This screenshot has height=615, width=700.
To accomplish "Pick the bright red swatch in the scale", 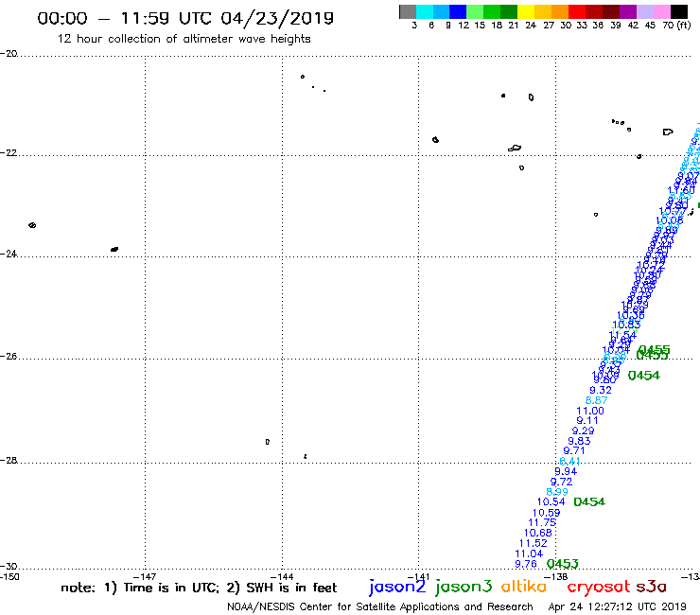I will click(x=577, y=11).
